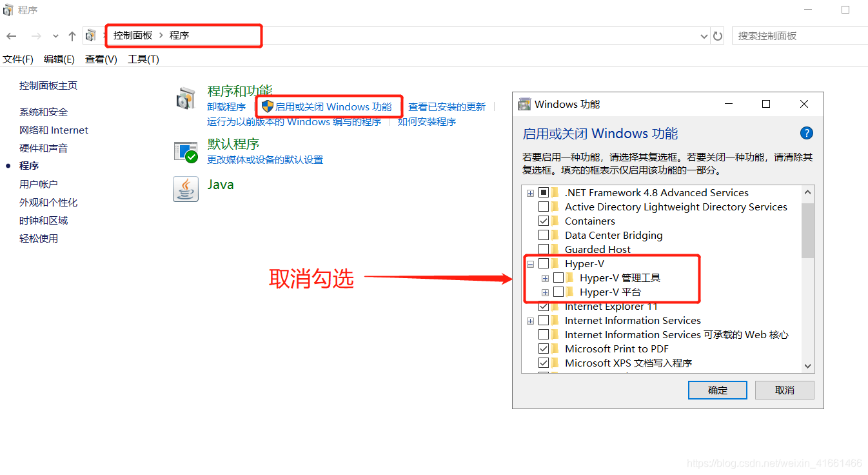Image resolution: width=868 pixels, height=475 pixels.
Task: Click the 默认程序 icon
Action: pos(185,152)
